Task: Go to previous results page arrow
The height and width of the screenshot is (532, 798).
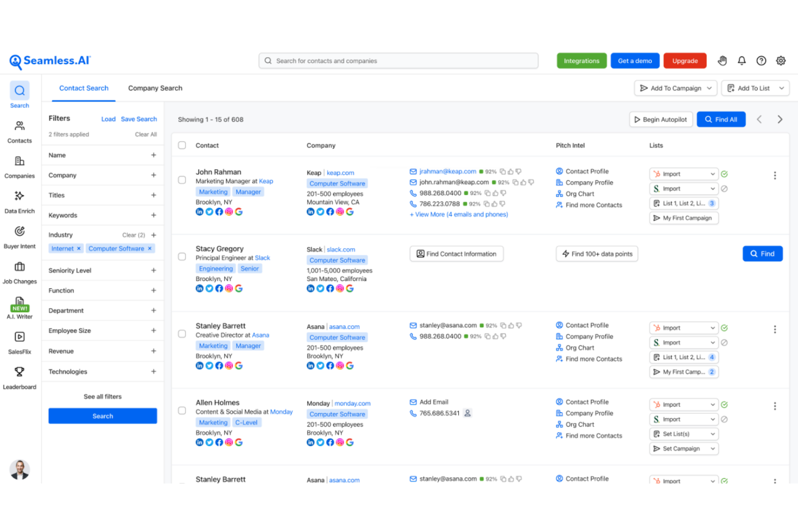Action: click(759, 120)
